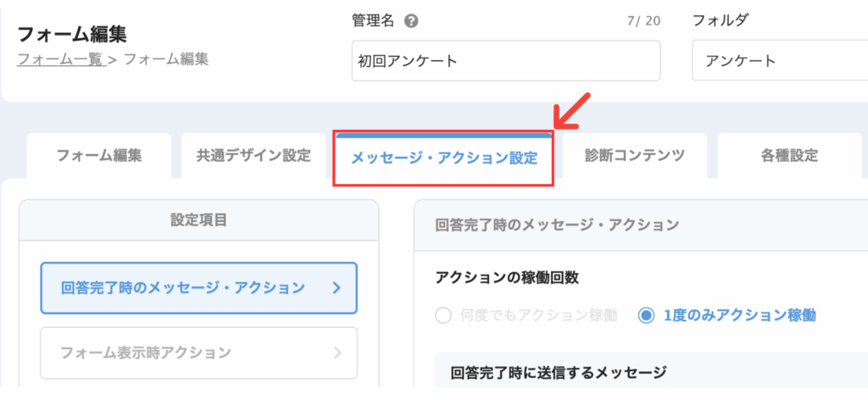
Task: Open the メッセージ・アクション設定 tab
Action: click(443, 158)
